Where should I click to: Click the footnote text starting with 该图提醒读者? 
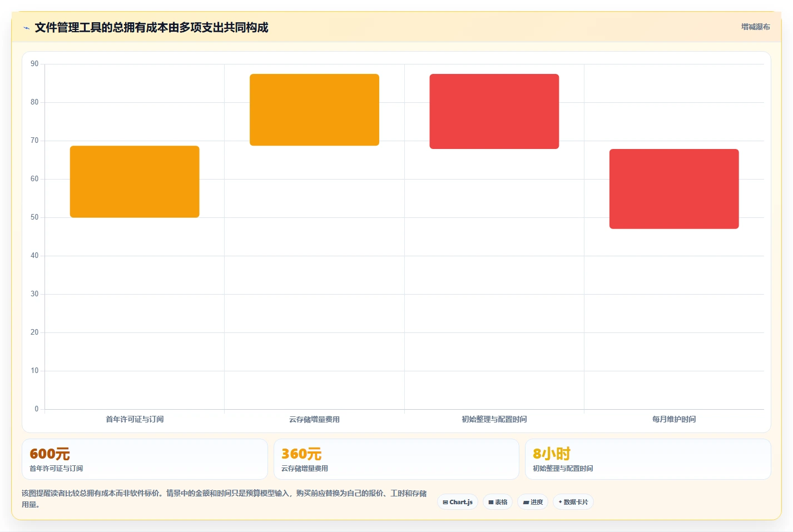click(224, 499)
